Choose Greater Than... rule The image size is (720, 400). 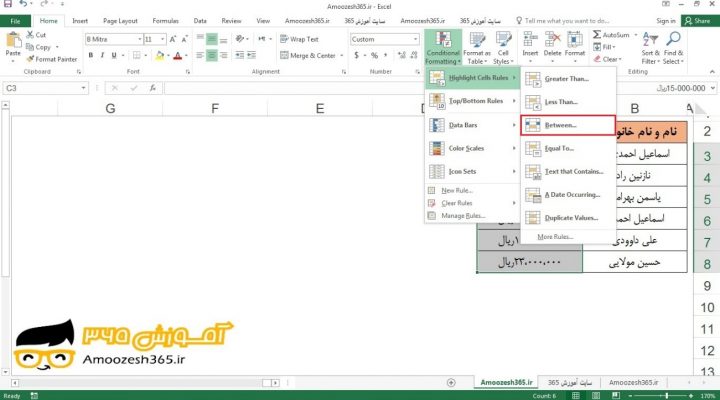pos(568,79)
